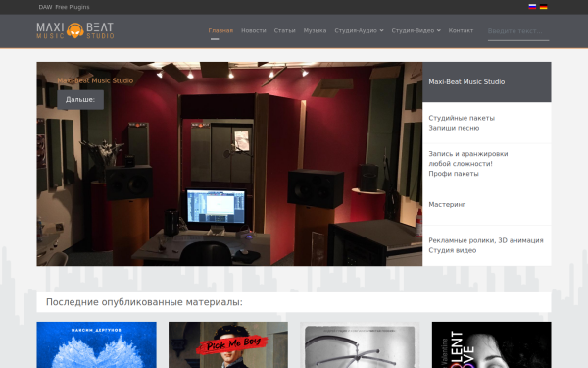Screen dimensions: 588x368
Task: Select the Maxi-Beat Music Studio slide tab
Action: pyautogui.click(x=487, y=81)
